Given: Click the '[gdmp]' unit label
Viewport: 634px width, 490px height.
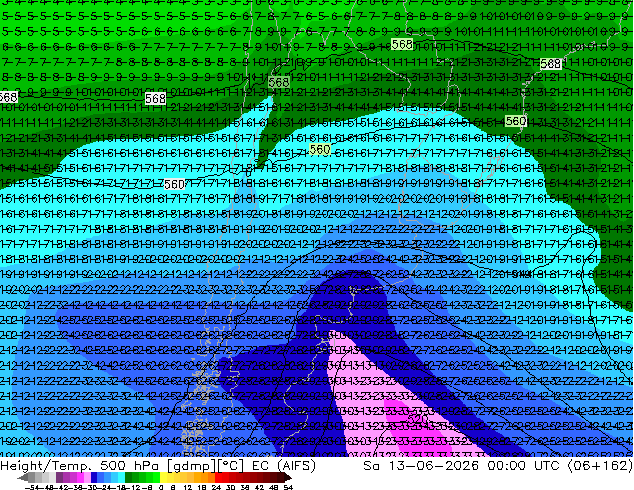Looking at the screenshot, I should coord(192,466).
